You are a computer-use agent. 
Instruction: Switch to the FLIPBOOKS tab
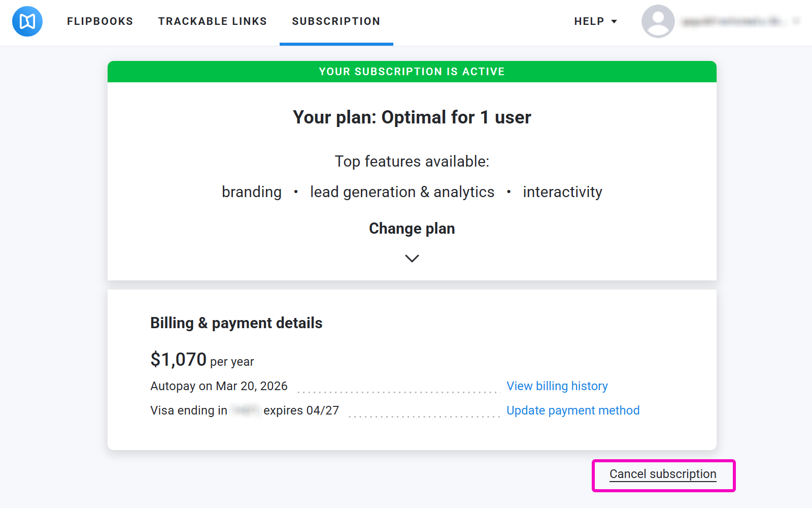tap(99, 21)
